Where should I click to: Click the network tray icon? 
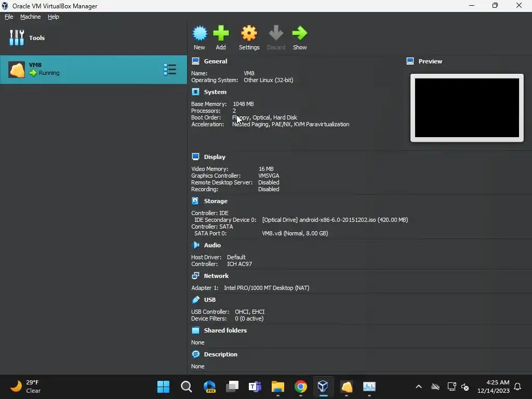[x=451, y=387]
